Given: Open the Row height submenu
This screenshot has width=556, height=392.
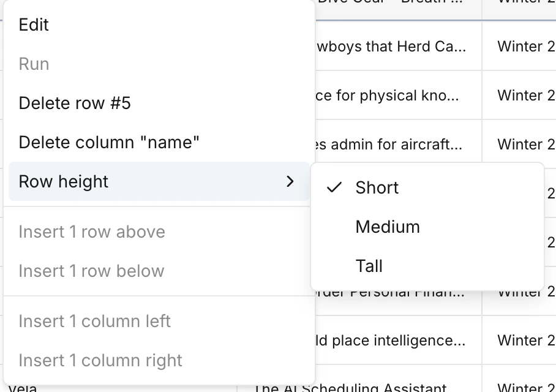Looking at the screenshot, I should 63,181.
